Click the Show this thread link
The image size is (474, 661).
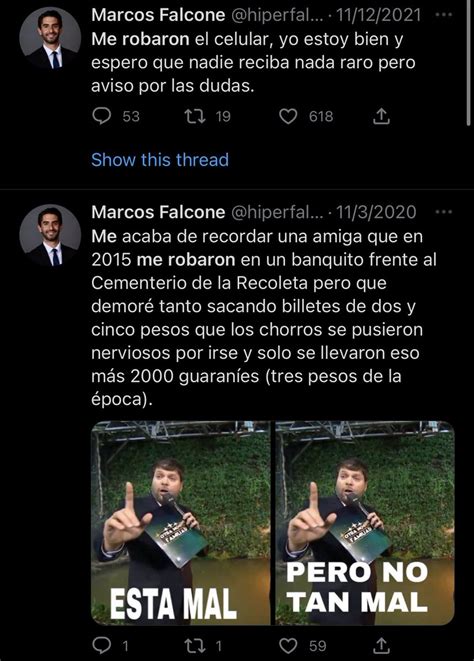(160, 160)
